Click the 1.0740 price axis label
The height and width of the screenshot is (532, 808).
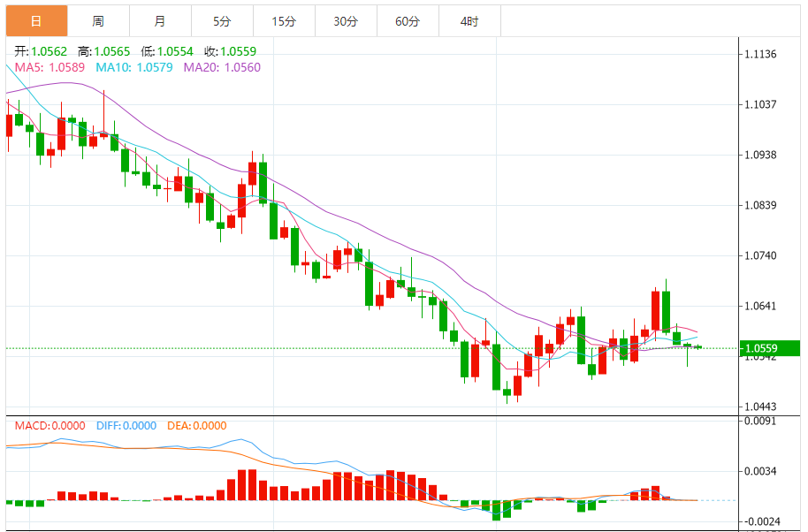coord(760,255)
